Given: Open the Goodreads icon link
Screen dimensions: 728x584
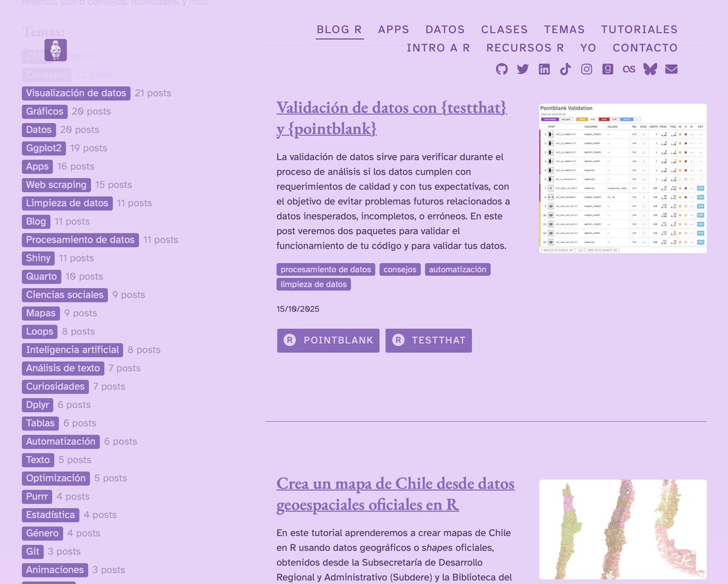Looking at the screenshot, I should (608, 69).
